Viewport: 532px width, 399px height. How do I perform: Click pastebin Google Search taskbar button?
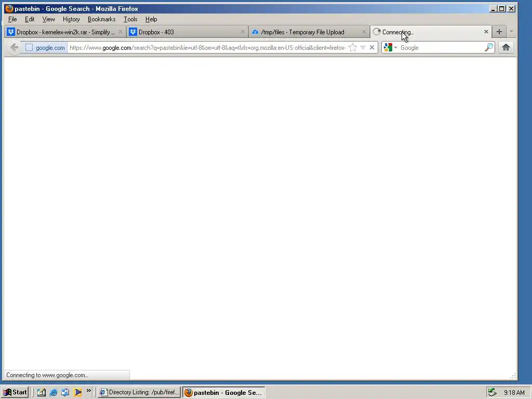223,392
